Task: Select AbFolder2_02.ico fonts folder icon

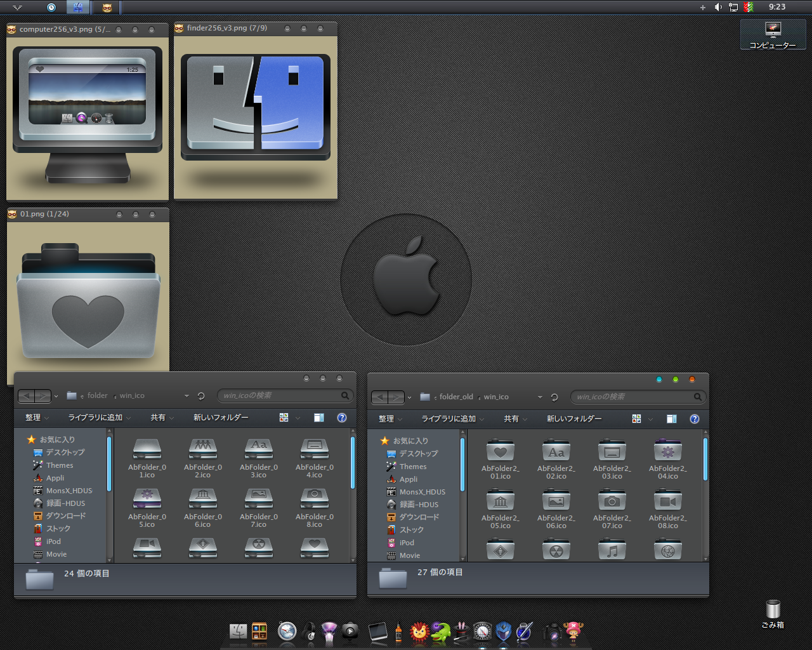Action: coord(556,458)
